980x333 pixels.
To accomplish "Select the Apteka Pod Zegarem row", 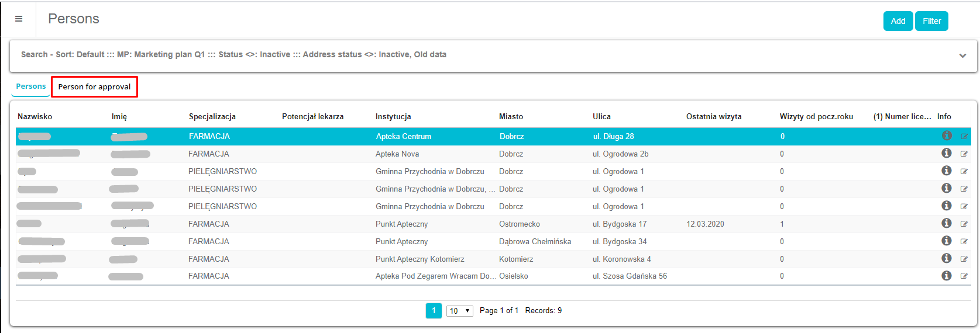I will point(435,276).
